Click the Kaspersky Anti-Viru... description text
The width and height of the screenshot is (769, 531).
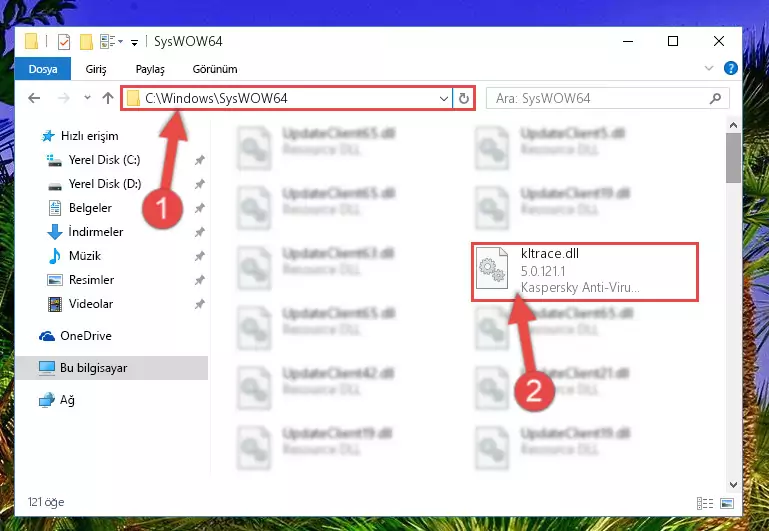pyautogui.click(x=580, y=287)
